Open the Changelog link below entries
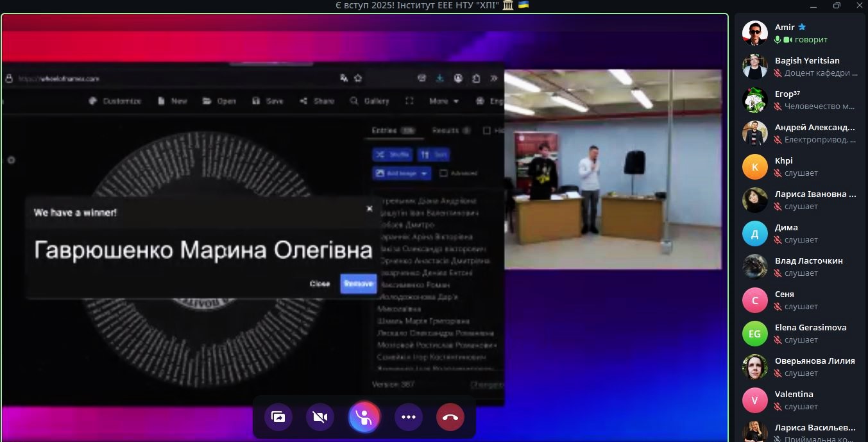Screen dimensions: 868x442 (487, 385)
